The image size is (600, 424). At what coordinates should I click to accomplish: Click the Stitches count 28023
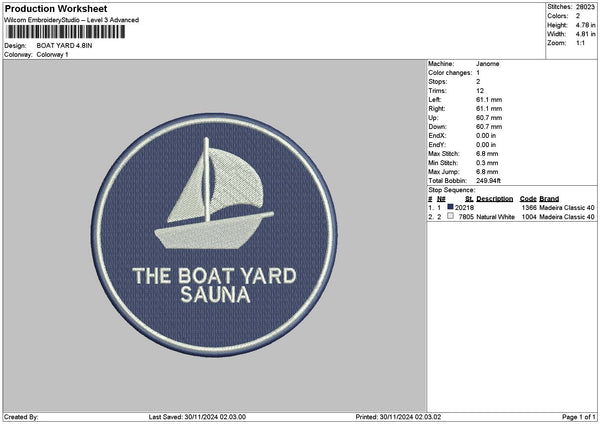tap(584, 7)
